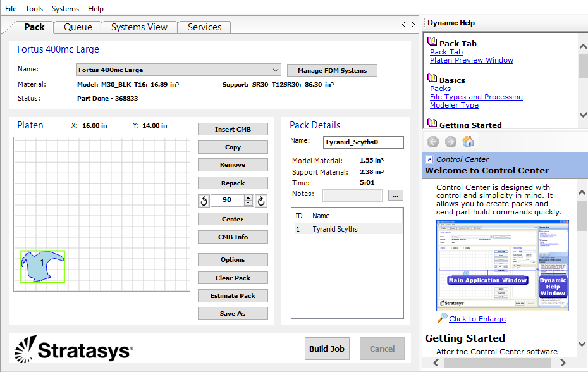Open the File menu

coord(11,9)
